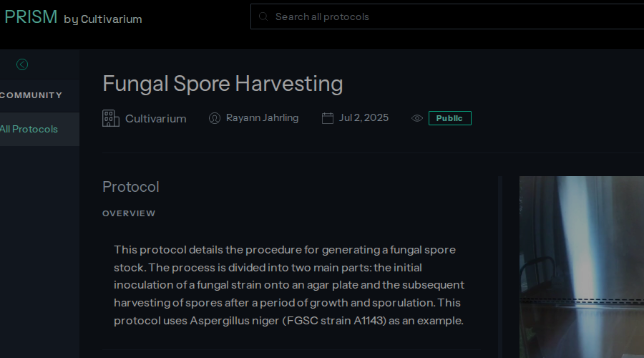The width and height of the screenshot is (644, 358).
Task: Select All Protocols in sidebar
Action: point(29,129)
